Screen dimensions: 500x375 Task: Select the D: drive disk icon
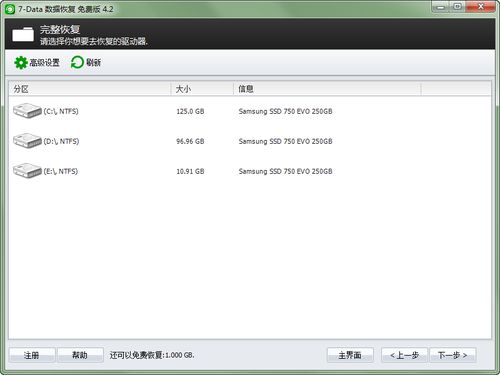point(27,141)
